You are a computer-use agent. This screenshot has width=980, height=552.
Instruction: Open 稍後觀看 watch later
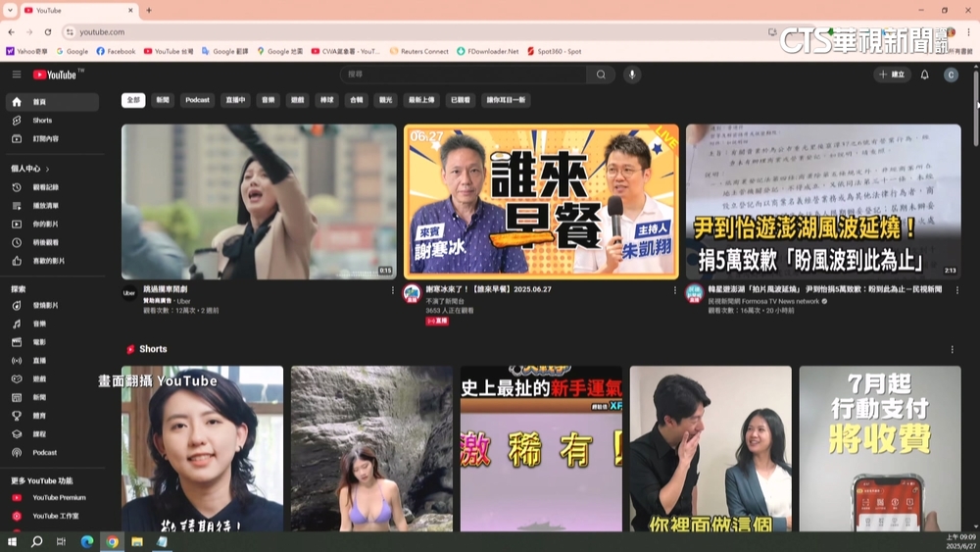coord(53,242)
